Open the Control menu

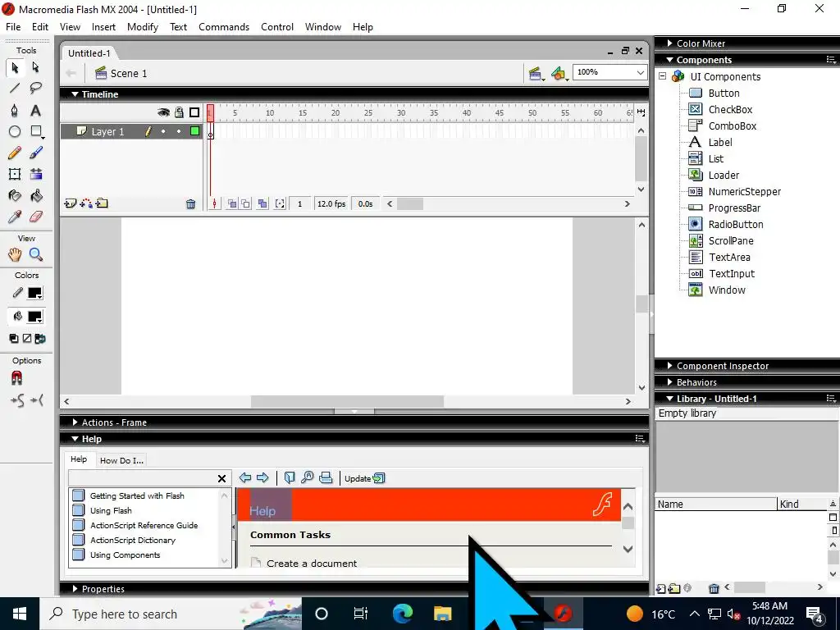[x=277, y=27]
